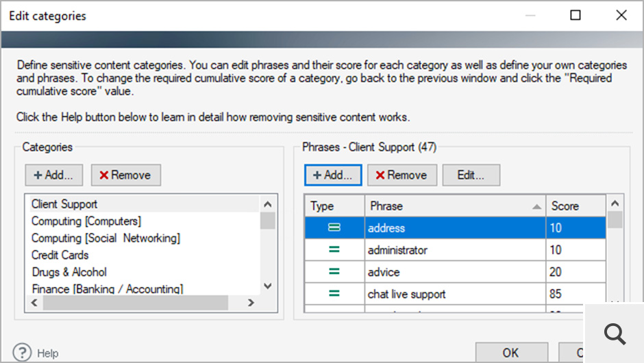This screenshot has height=363, width=644.
Task: Select the Credit Cards category
Action: [145, 255]
